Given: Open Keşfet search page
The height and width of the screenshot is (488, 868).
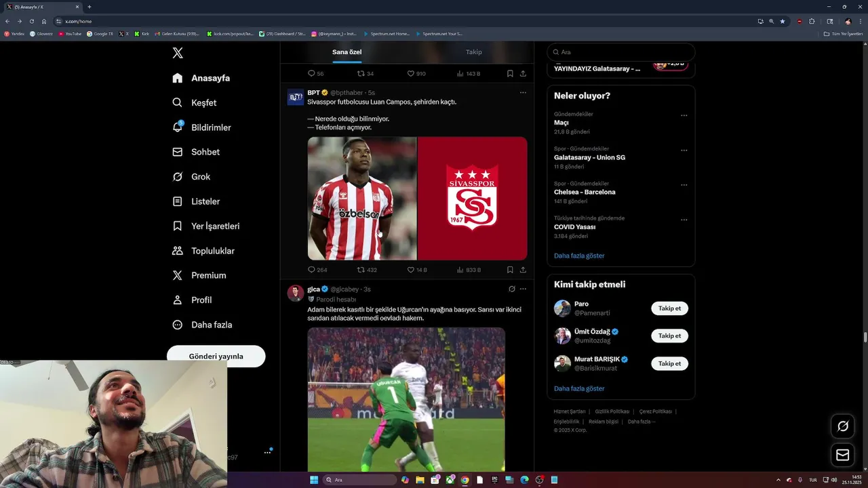Looking at the screenshot, I should (x=195, y=102).
